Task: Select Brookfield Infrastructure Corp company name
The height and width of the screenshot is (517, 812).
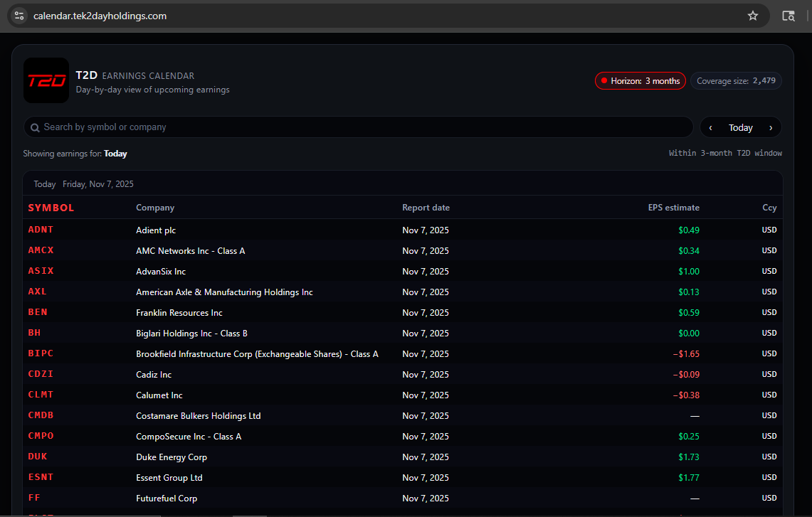Action: [258, 354]
